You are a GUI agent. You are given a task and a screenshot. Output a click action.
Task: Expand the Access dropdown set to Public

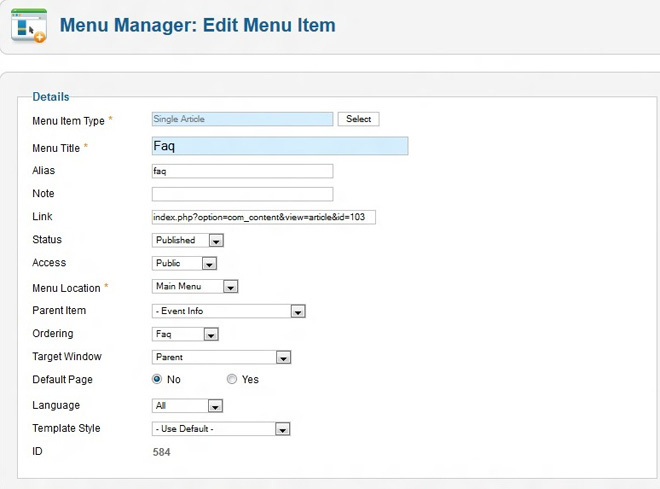tap(185, 264)
